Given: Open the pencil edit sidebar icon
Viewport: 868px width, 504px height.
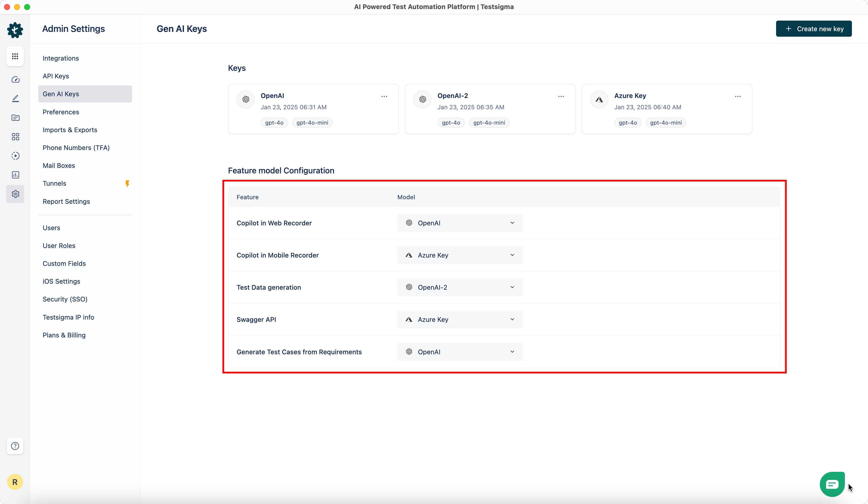Looking at the screenshot, I should click(x=15, y=98).
